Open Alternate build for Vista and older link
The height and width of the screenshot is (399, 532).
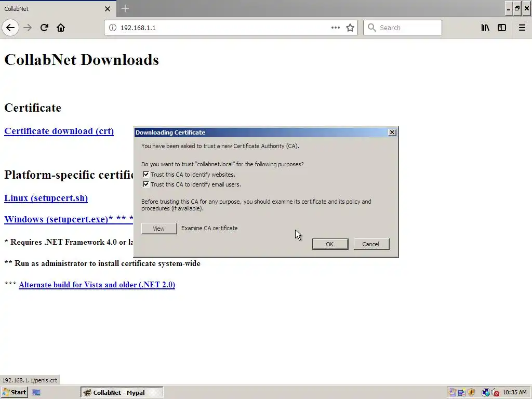click(x=97, y=285)
